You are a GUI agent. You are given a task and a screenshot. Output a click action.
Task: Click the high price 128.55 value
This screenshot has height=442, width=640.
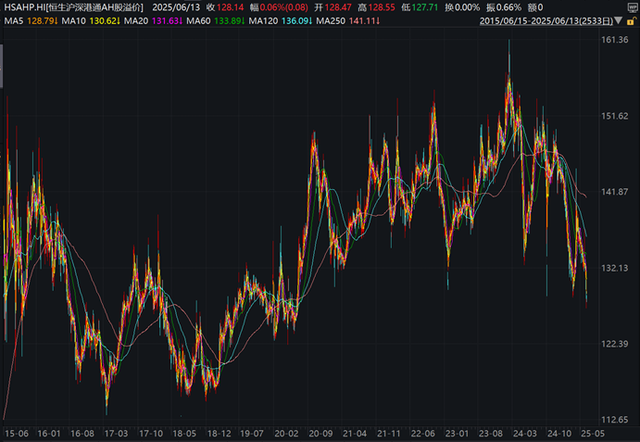point(382,7)
